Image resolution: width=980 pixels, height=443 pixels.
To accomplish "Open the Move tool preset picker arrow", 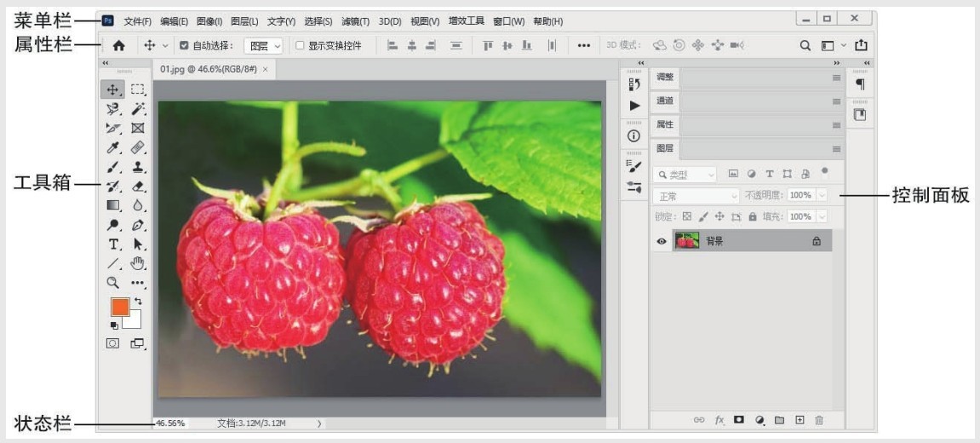I will (166, 45).
